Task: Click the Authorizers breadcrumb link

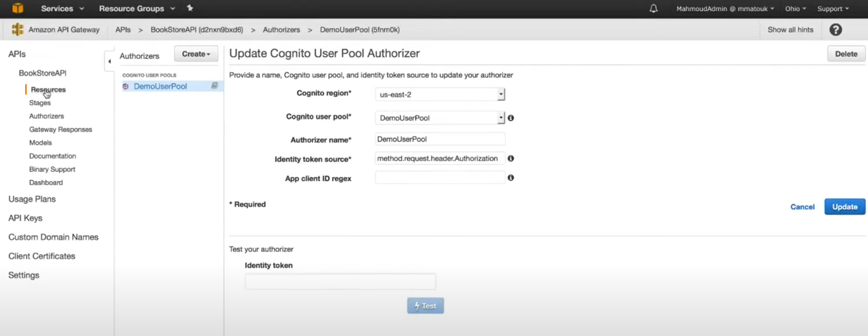Action: [x=281, y=29]
